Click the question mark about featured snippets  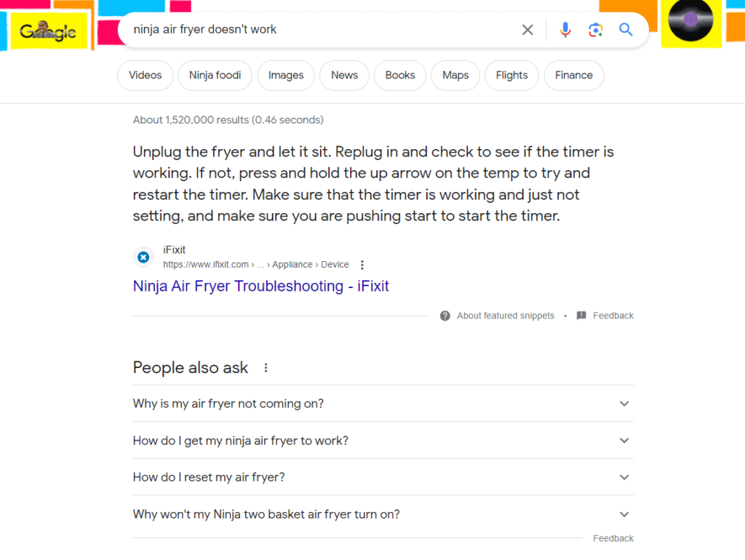(x=444, y=316)
